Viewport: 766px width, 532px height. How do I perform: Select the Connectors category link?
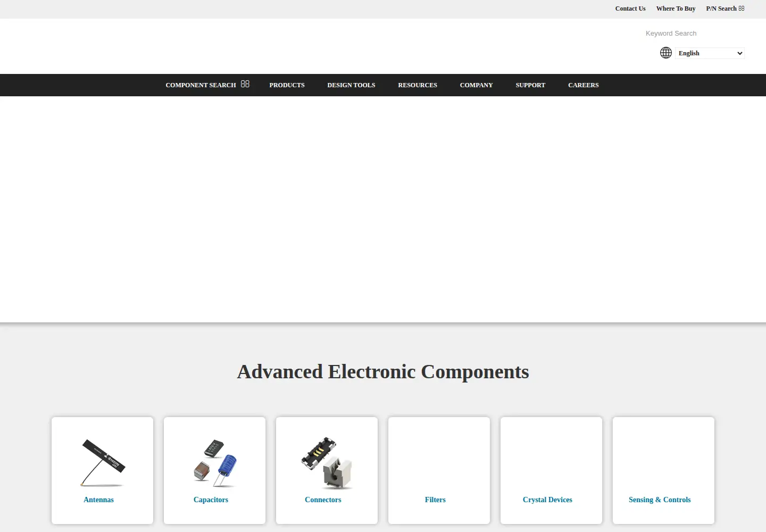(323, 500)
